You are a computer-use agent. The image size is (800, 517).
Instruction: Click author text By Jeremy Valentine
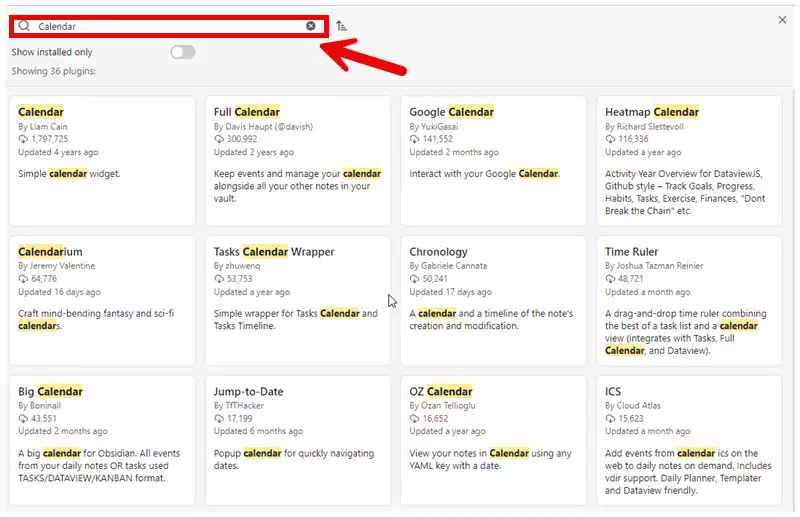tap(56, 266)
